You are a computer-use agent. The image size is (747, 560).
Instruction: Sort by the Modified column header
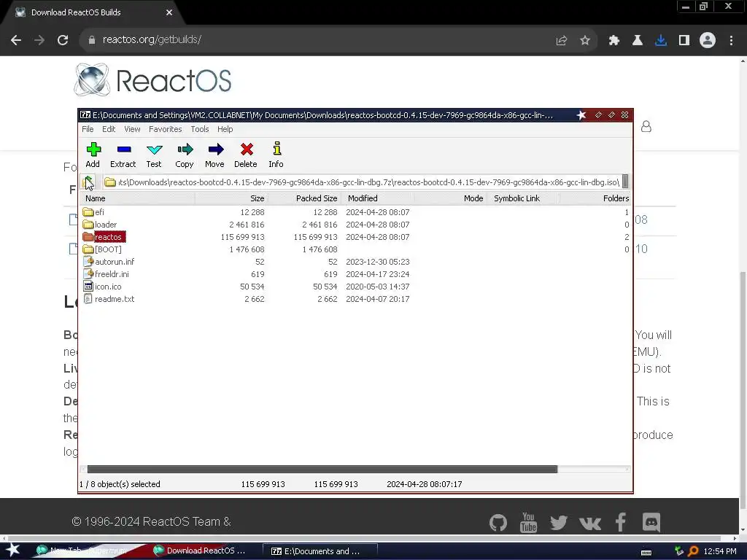click(x=377, y=198)
